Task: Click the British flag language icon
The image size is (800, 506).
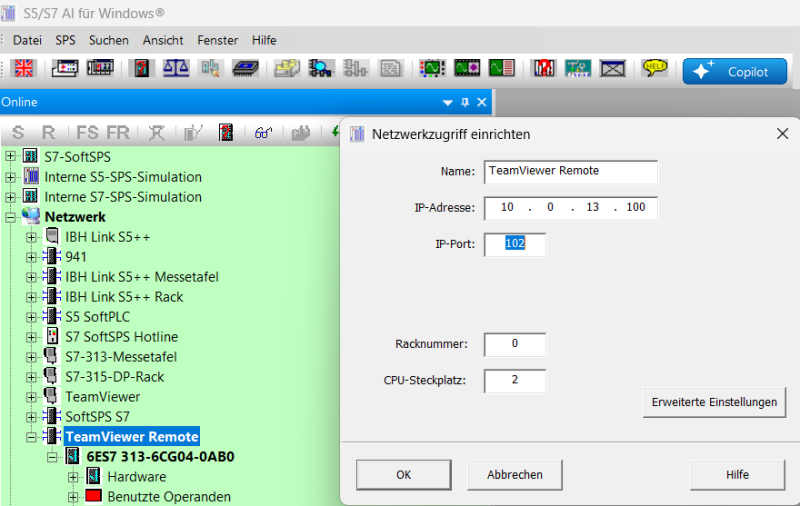Action: pos(23,68)
